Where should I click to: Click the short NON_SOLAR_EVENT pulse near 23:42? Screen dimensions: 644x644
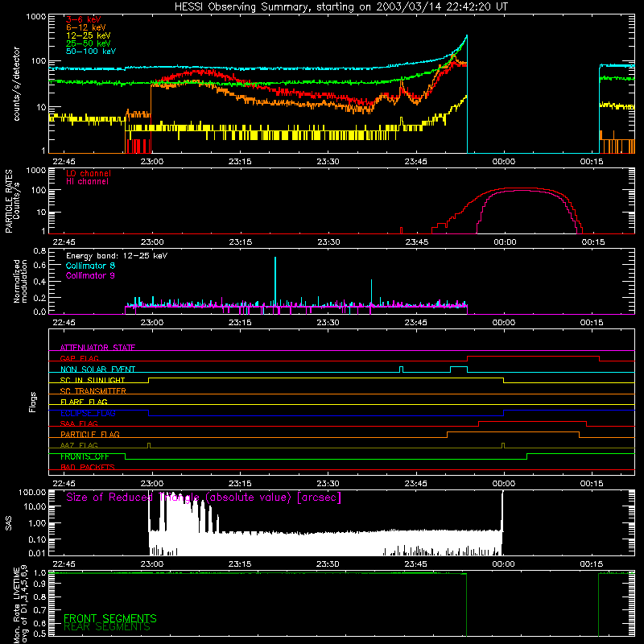(x=401, y=369)
